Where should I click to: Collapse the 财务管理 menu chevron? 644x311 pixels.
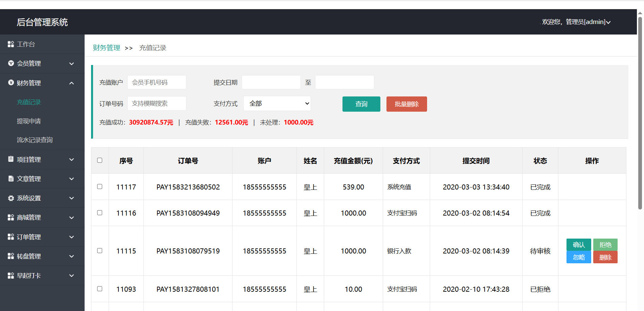click(71, 83)
